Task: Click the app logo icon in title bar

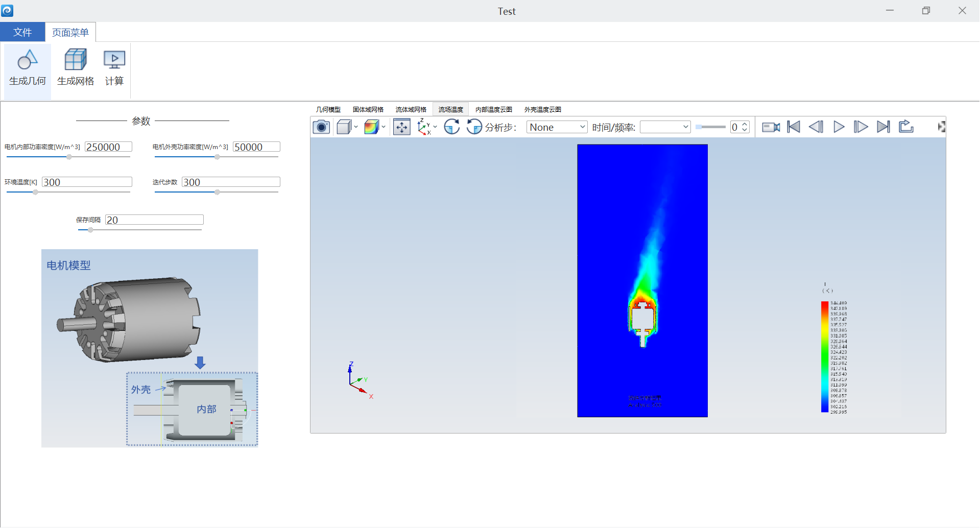Action: pos(7,11)
